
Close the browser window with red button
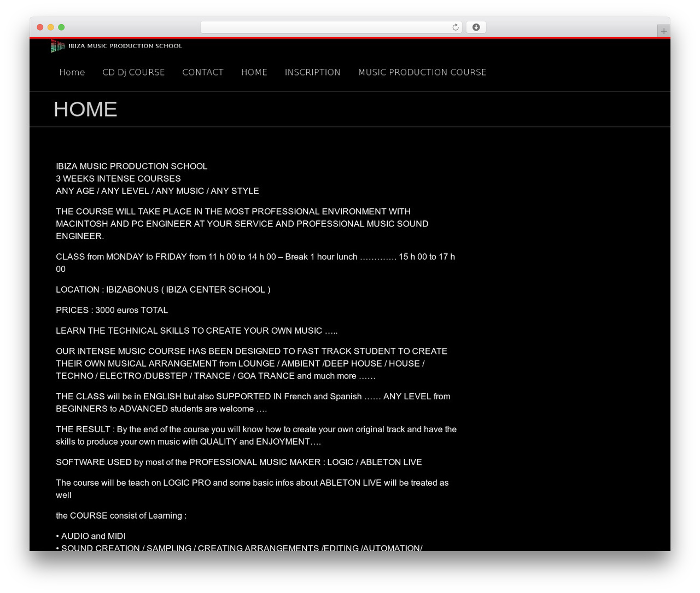40,27
